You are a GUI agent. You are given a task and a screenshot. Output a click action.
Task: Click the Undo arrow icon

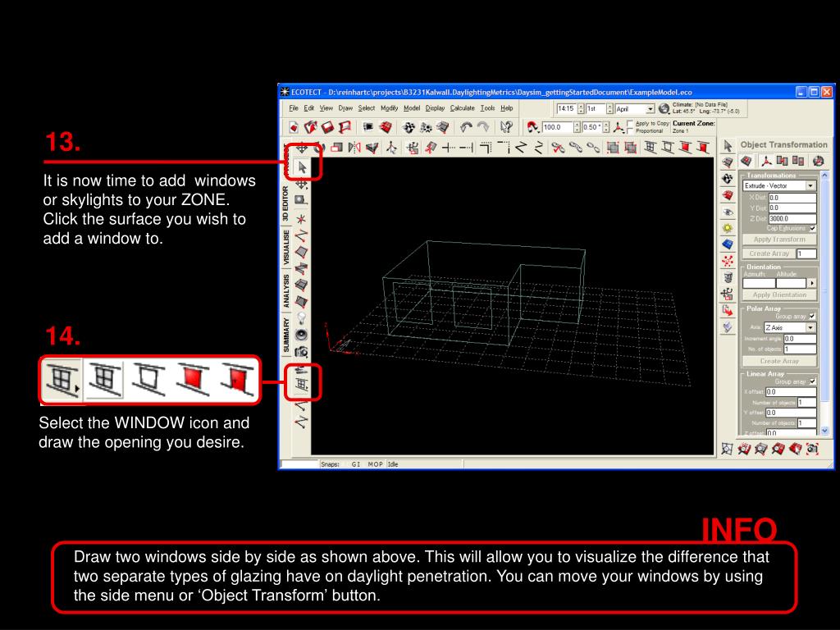tap(466, 127)
